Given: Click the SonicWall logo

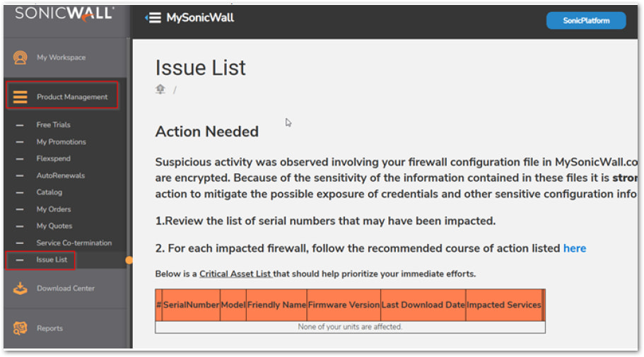Looking at the screenshot, I should (64, 13).
